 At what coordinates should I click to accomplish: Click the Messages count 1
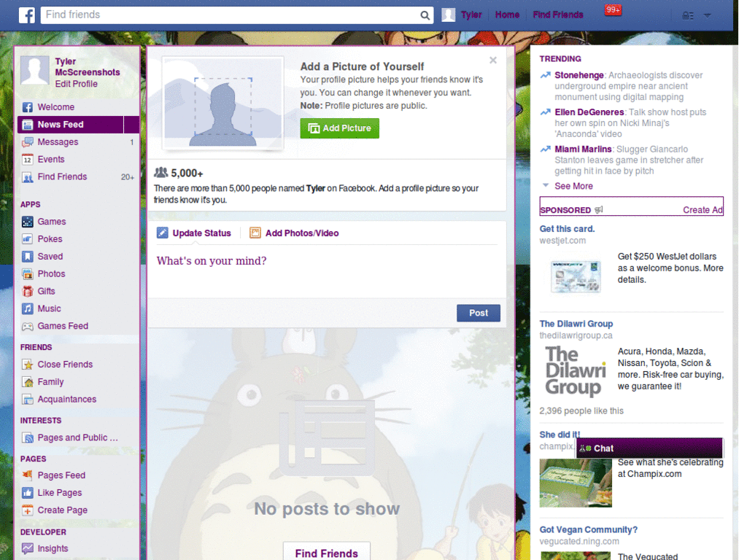point(131,142)
